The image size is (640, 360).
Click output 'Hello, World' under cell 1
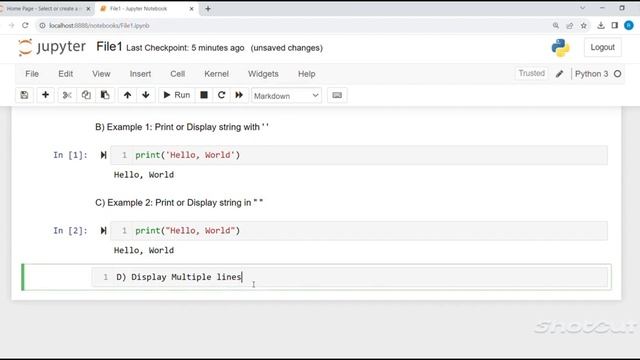click(144, 175)
